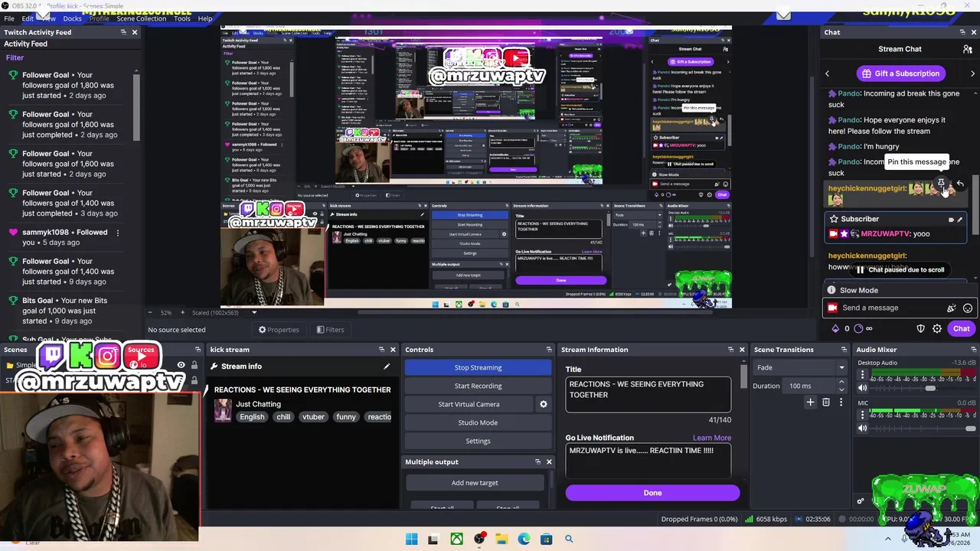Open the emote picker in chat
This screenshot has height=551, width=980.
[x=968, y=308]
